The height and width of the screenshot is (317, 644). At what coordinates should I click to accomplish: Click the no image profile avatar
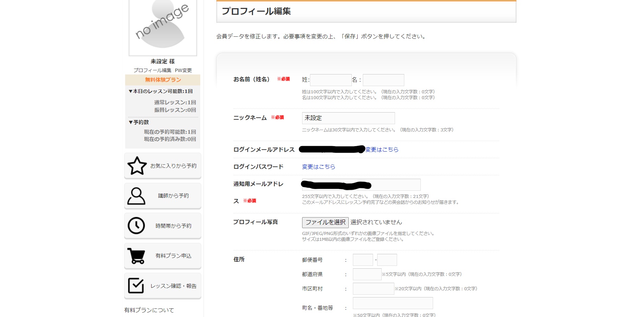tap(163, 27)
